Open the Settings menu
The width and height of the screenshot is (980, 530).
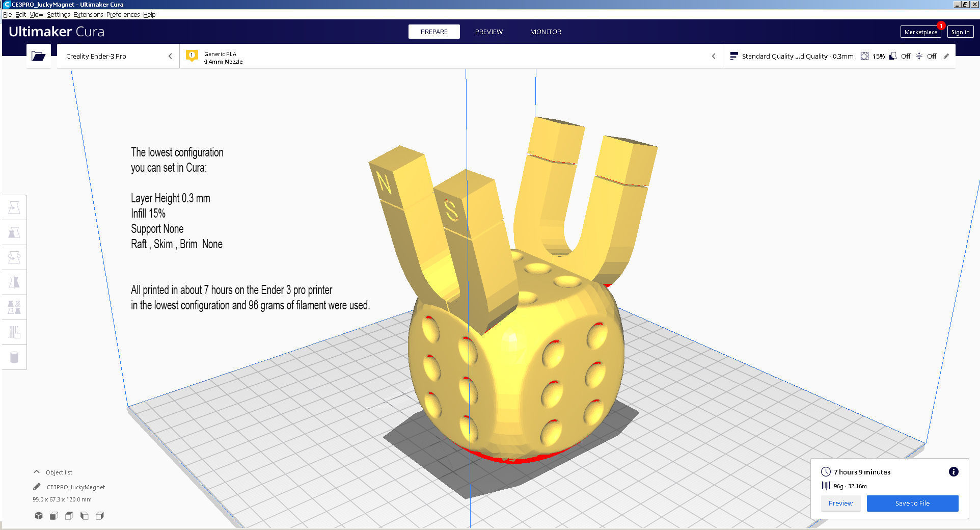coord(58,14)
